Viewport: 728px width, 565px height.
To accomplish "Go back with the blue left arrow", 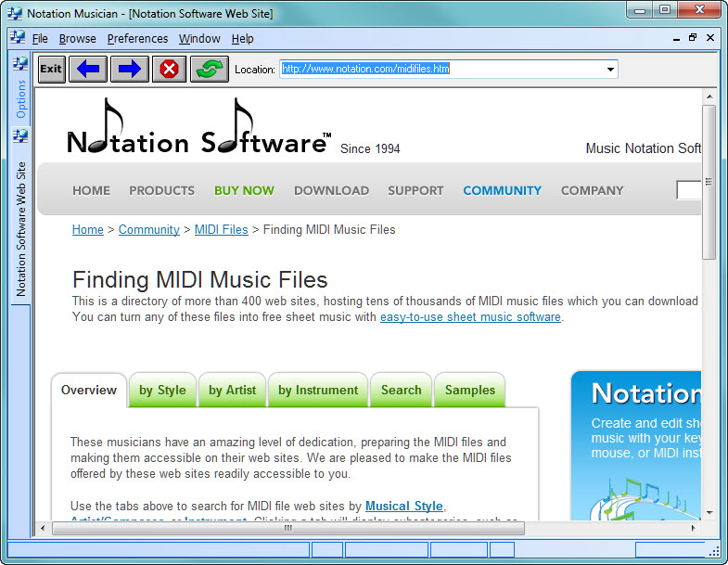I will click(90, 69).
